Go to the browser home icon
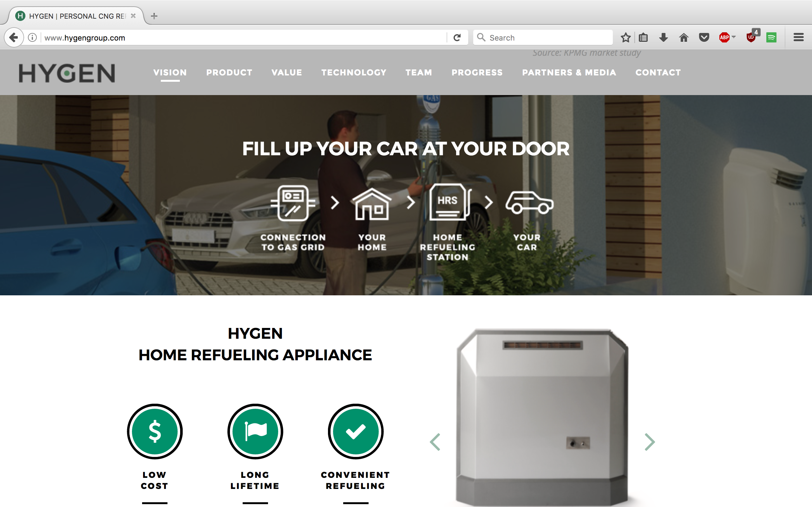The height and width of the screenshot is (507, 812). [684, 38]
